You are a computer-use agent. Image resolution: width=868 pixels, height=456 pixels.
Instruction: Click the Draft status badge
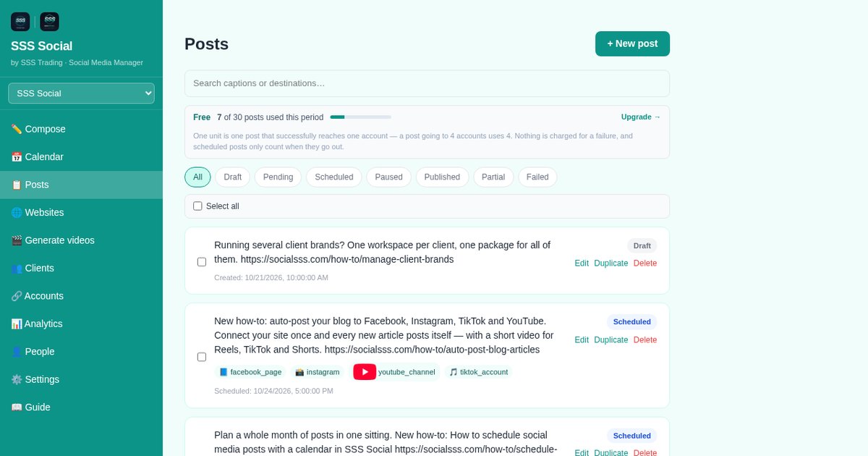coord(642,245)
